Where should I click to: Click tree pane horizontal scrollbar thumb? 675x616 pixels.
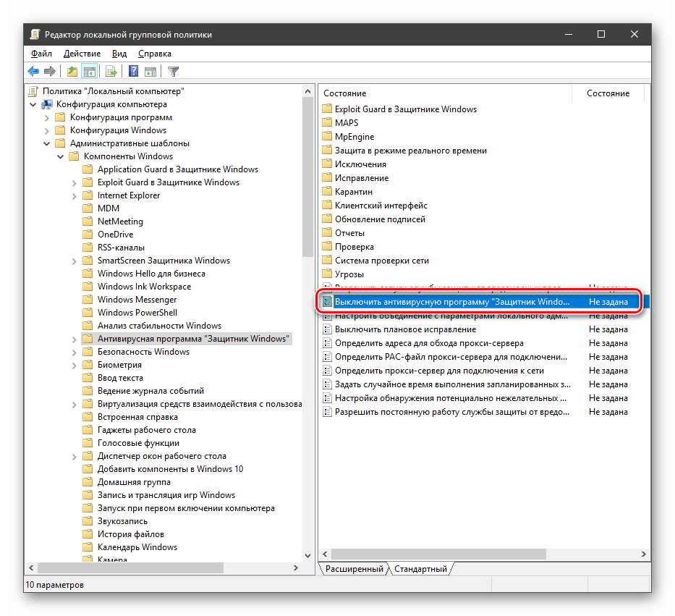pyautogui.click(x=130, y=568)
